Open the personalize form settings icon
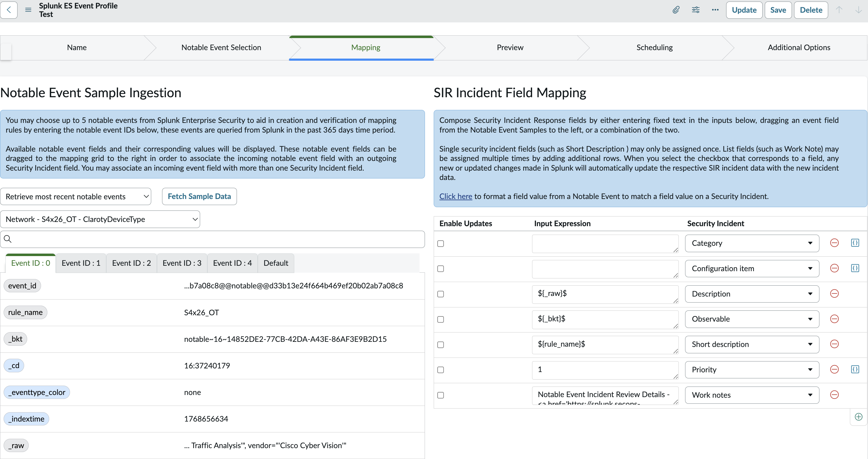The width and height of the screenshot is (868, 459). (695, 10)
